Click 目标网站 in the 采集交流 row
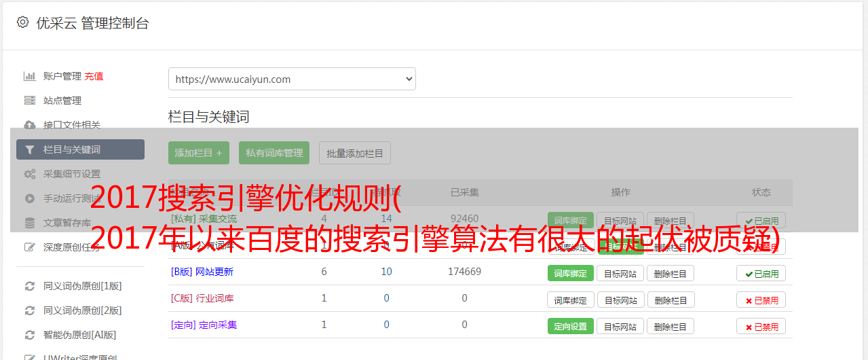This screenshot has width=868, height=360. tap(620, 220)
